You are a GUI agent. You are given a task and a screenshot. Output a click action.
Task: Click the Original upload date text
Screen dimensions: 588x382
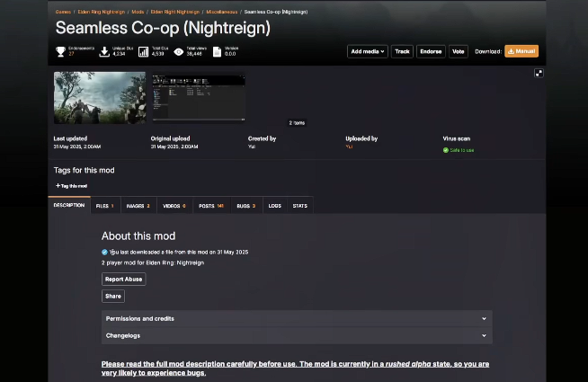[174, 147]
